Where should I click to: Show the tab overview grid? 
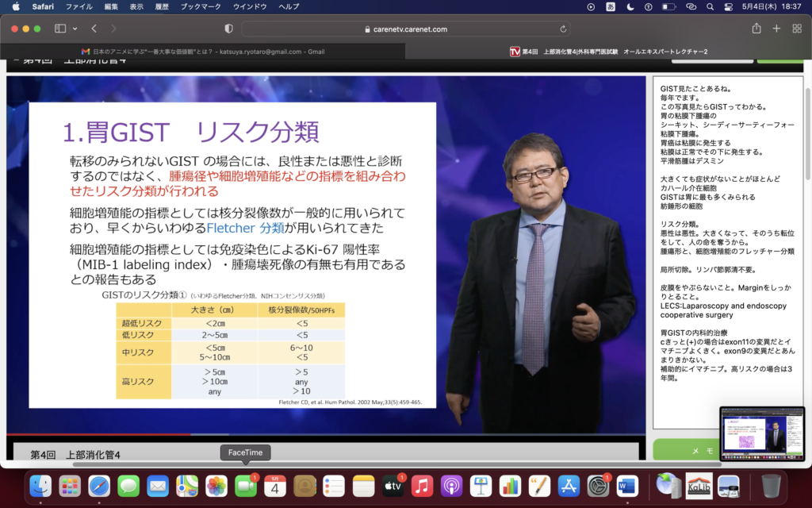click(796, 29)
